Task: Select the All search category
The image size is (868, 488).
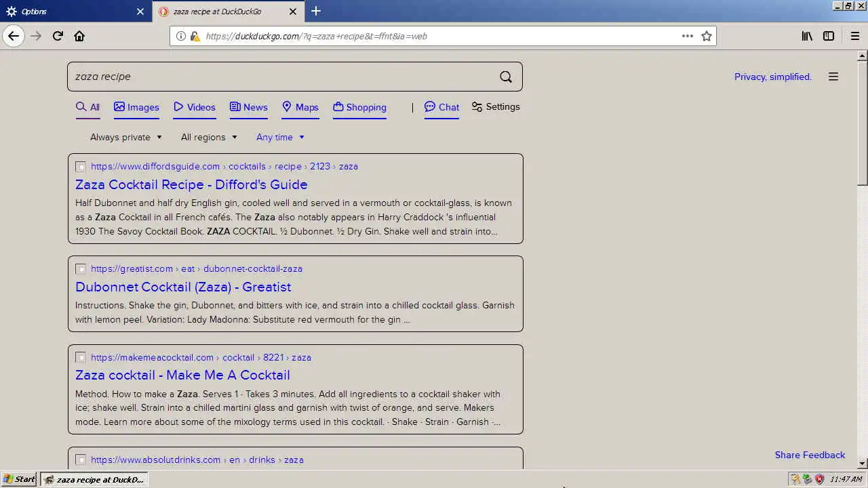Action: coord(87,107)
